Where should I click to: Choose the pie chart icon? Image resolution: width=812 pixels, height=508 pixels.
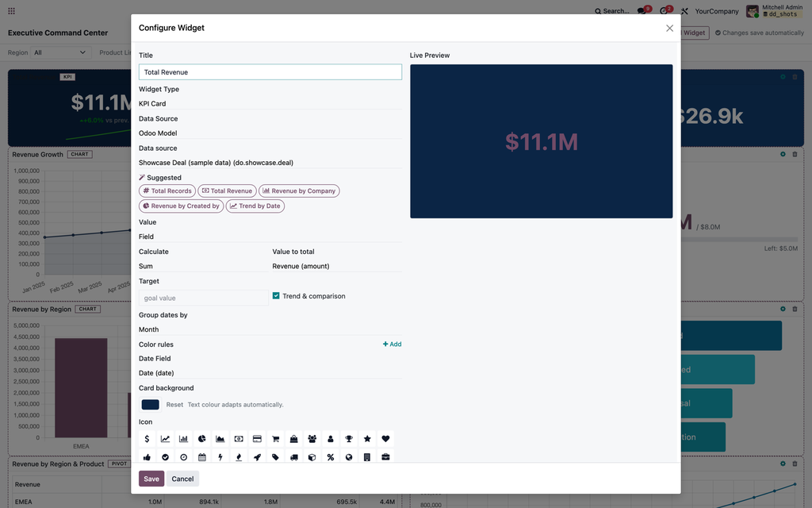click(202, 438)
